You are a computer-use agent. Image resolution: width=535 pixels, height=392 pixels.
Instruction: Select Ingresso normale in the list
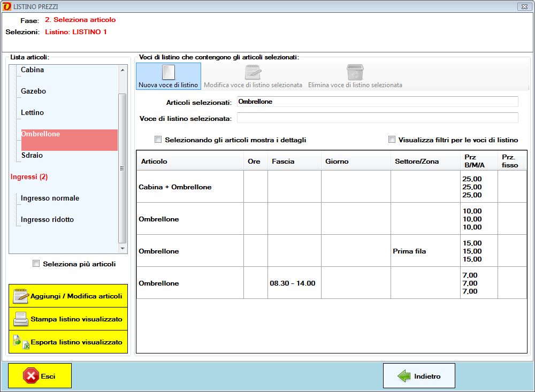50,198
